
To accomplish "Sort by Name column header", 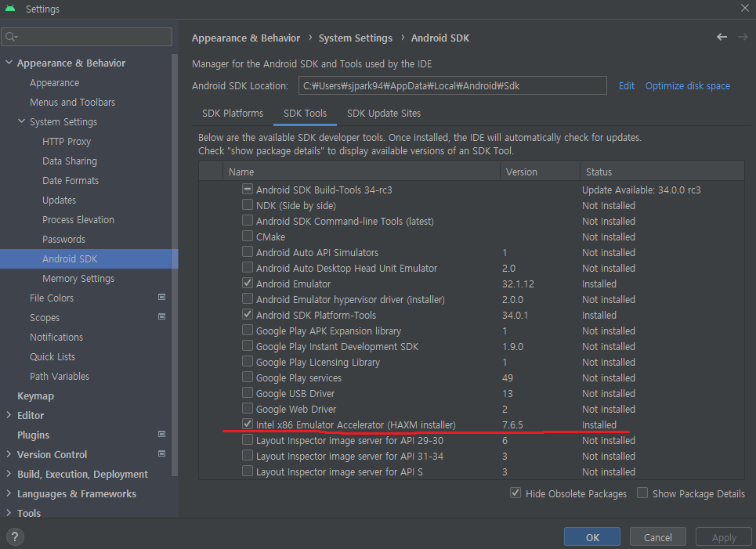I will (361, 172).
